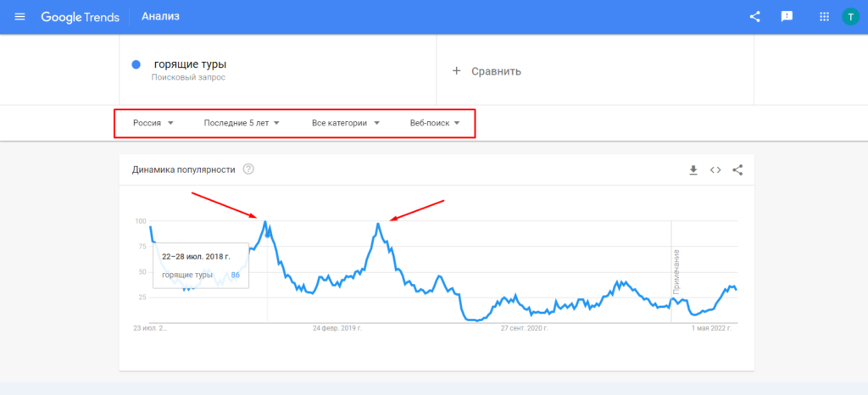Screen dimensions: 868x395
Task: Click the Примечание note marker on chart
Action: pyautogui.click(x=676, y=271)
